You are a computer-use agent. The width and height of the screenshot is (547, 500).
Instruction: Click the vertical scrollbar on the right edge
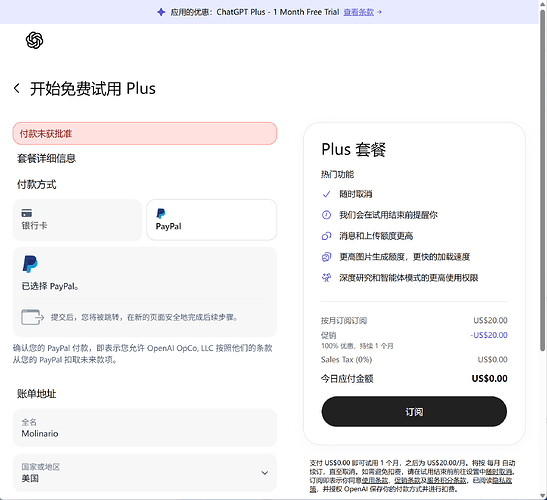[542, 181]
